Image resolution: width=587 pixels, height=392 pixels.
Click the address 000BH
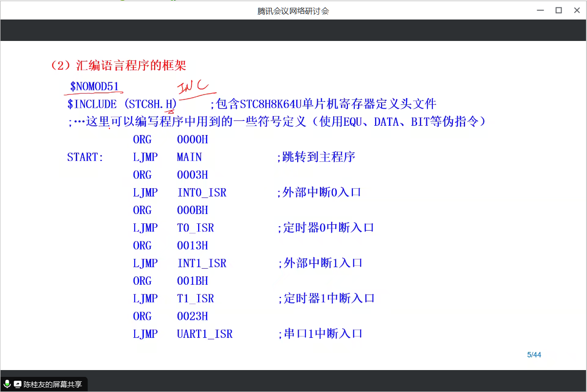192,210
